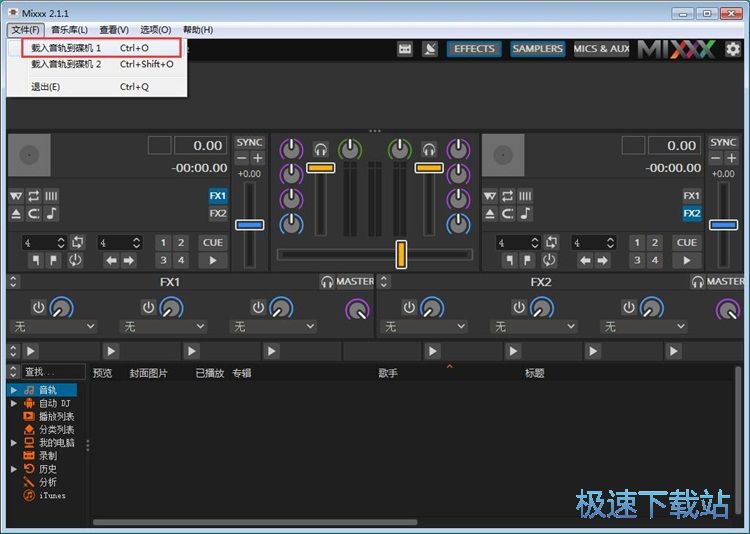Select the 分析 (Analyze) sidebar item

(x=47, y=482)
